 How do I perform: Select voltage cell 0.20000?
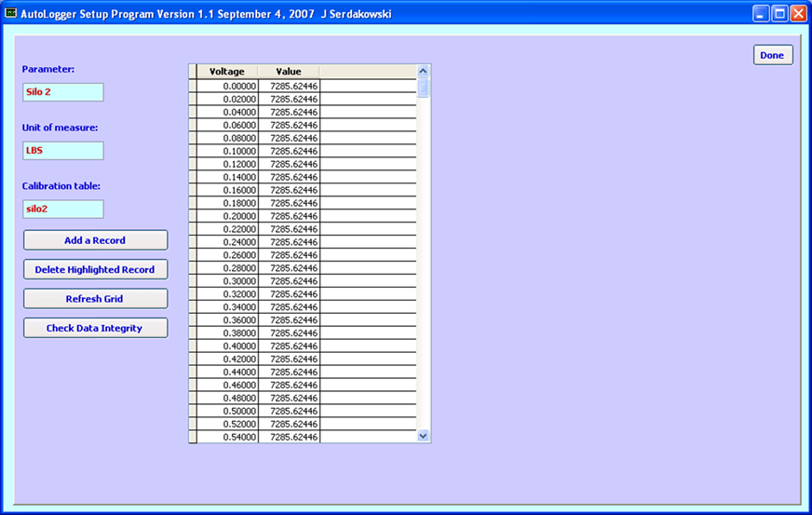point(227,216)
